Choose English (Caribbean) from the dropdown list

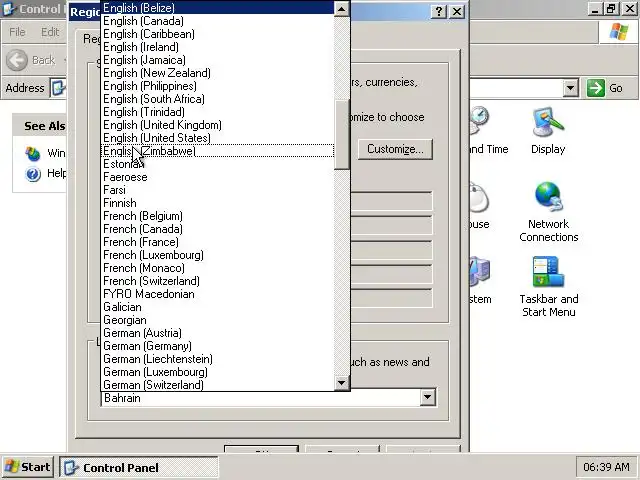(x=217, y=34)
